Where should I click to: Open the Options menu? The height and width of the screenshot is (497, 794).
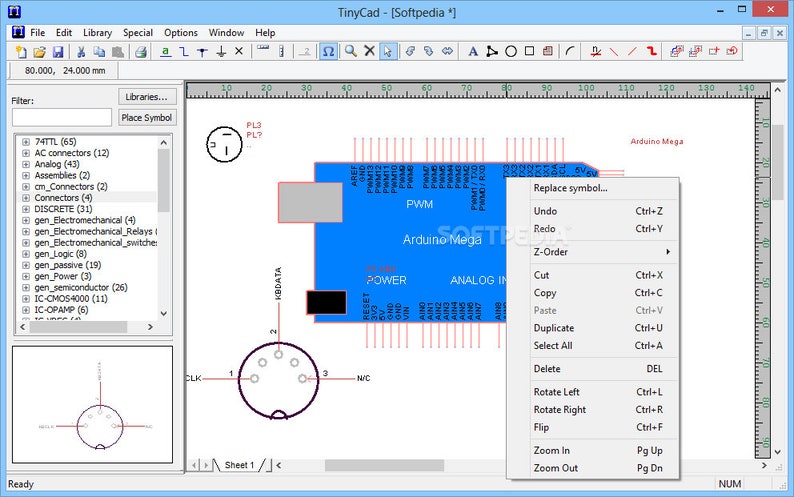181,32
